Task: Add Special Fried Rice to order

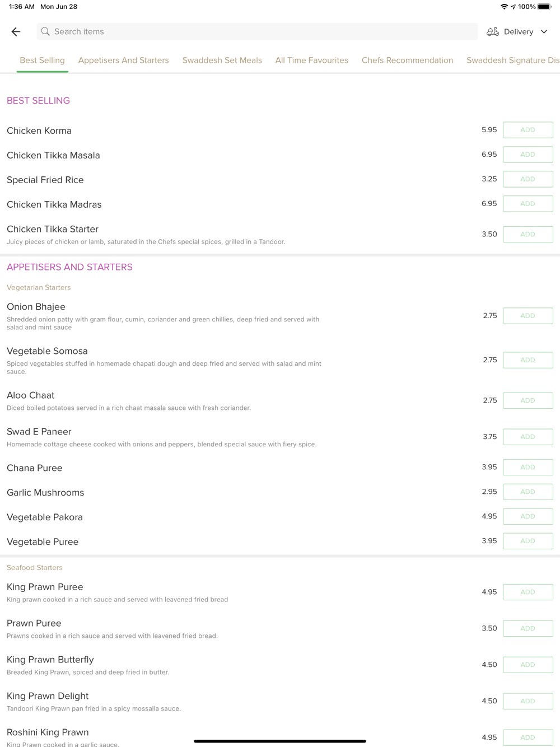Action: (528, 179)
